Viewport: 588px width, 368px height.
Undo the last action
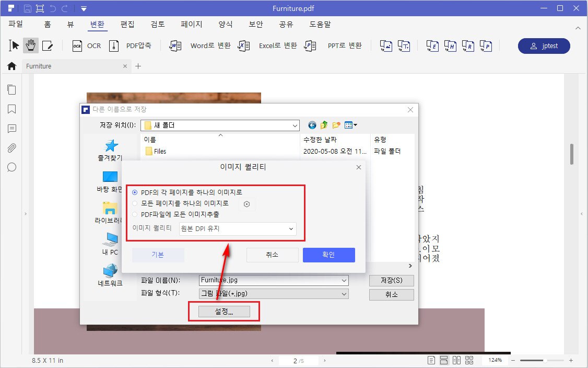click(x=53, y=8)
